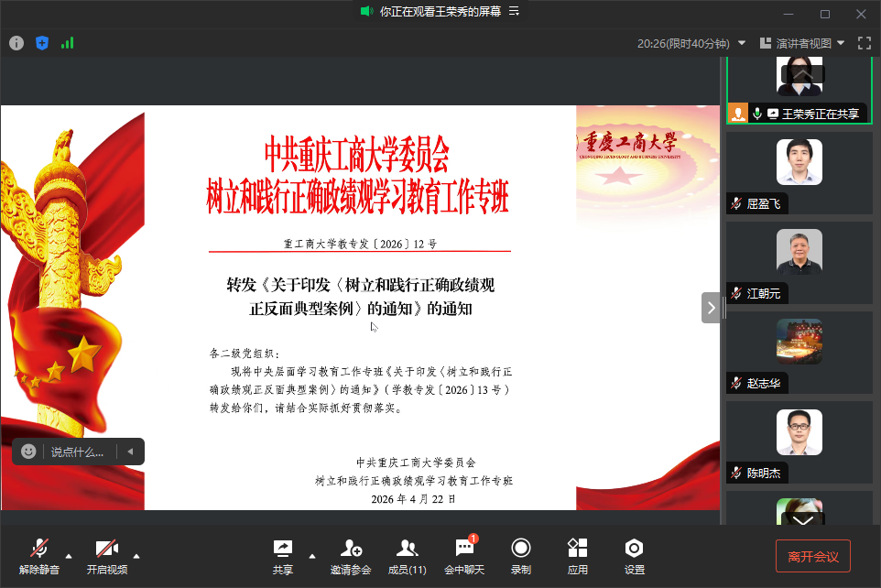Open 设置 settings
Image resolution: width=881 pixels, height=588 pixels.
[635, 557]
